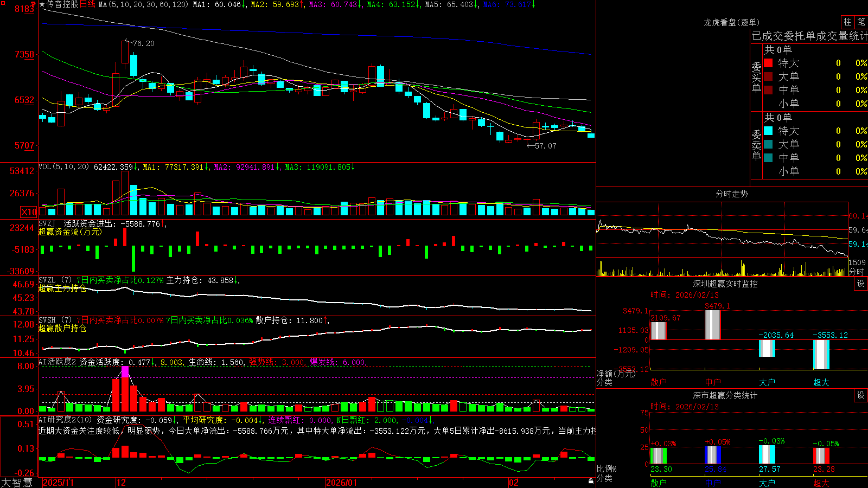Click 超大 bar valued -3553.12

[x=821, y=355]
